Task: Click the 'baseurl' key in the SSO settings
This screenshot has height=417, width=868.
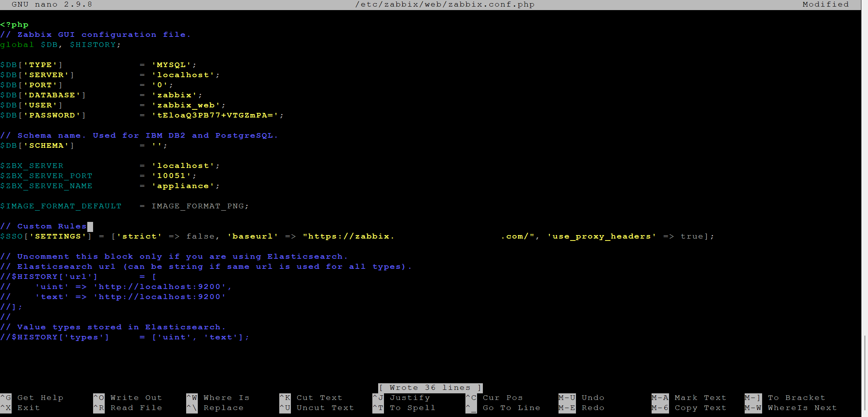Action: point(252,236)
